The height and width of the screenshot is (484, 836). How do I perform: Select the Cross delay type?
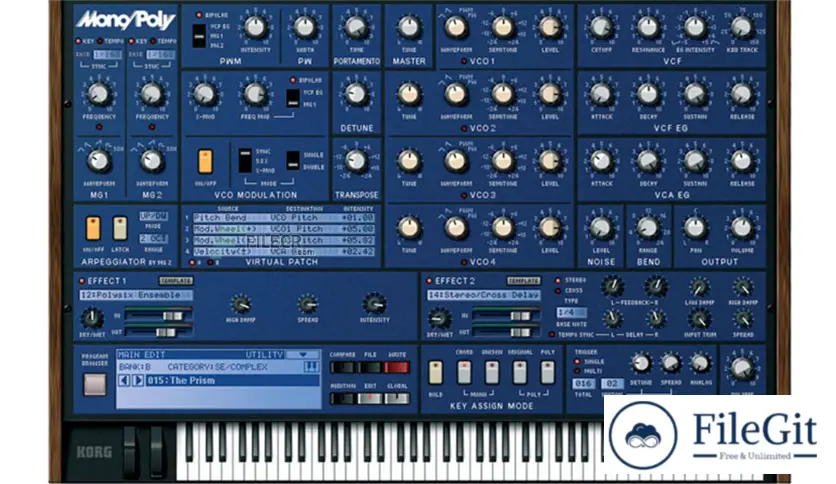click(x=558, y=291)
